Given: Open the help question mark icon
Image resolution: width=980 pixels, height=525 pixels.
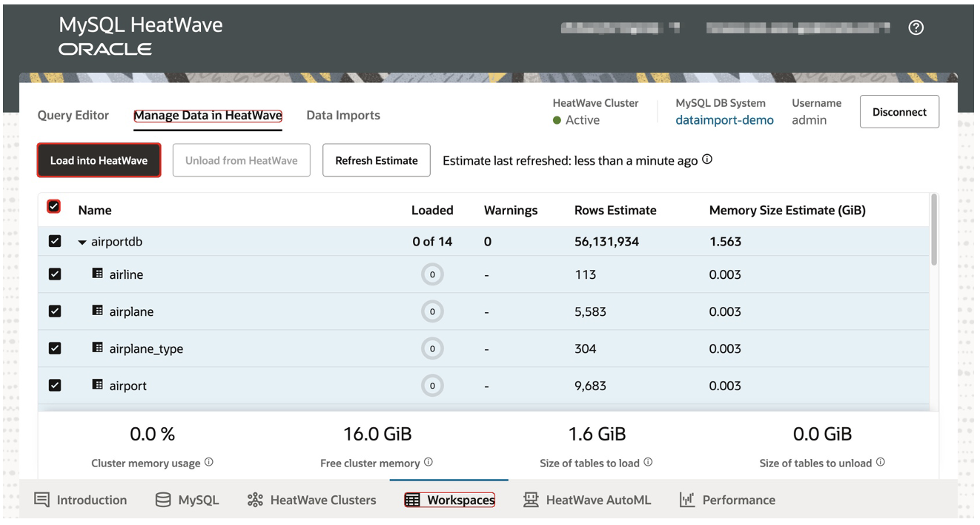Looking at the screenshot, I should tap(916, 27).
